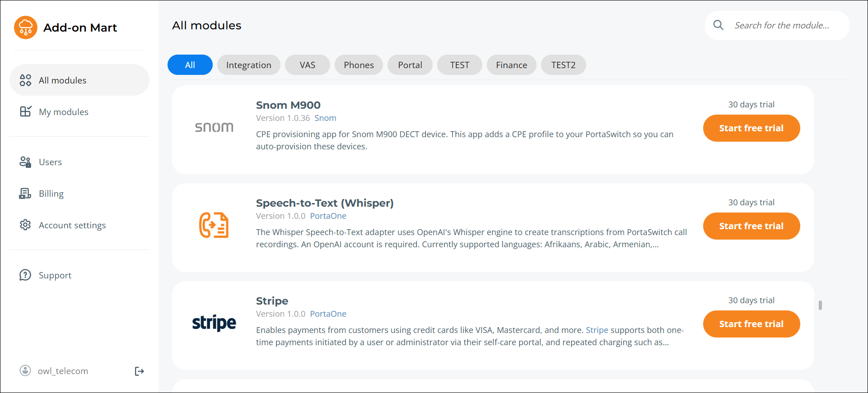The image size is (868, 393).
Task: Click the owl_telecom username
Action: pyautogui.click(x=63, y=371)
